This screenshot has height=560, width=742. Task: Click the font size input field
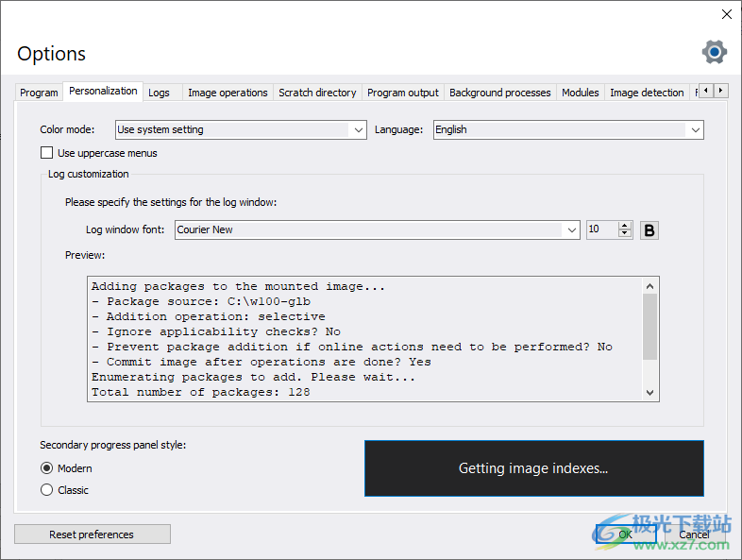601,229
